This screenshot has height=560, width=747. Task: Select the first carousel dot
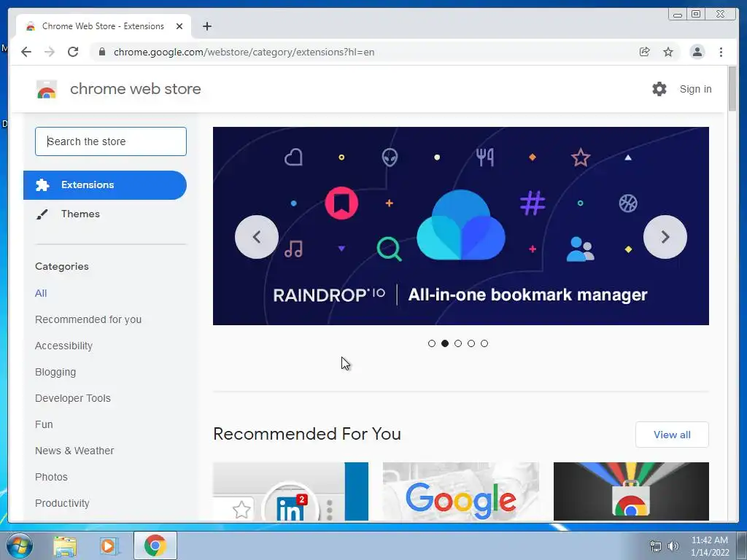point(432,343)
